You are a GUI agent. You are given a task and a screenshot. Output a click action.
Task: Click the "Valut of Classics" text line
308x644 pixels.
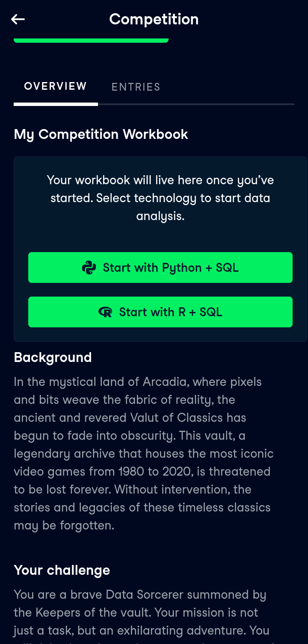click(x=130, y=418)
